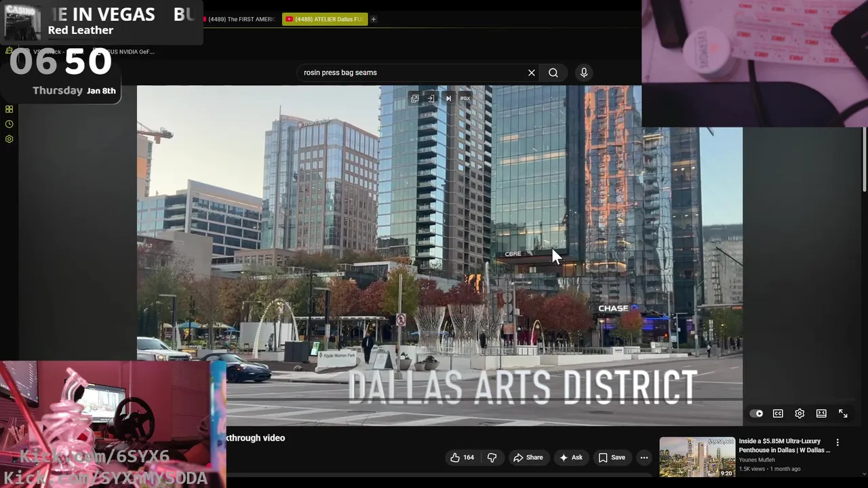The height and width of the screenshot is (488, 868).
Task: Open options menu for suggested penthouse video
Action: [x=837, y=442]
